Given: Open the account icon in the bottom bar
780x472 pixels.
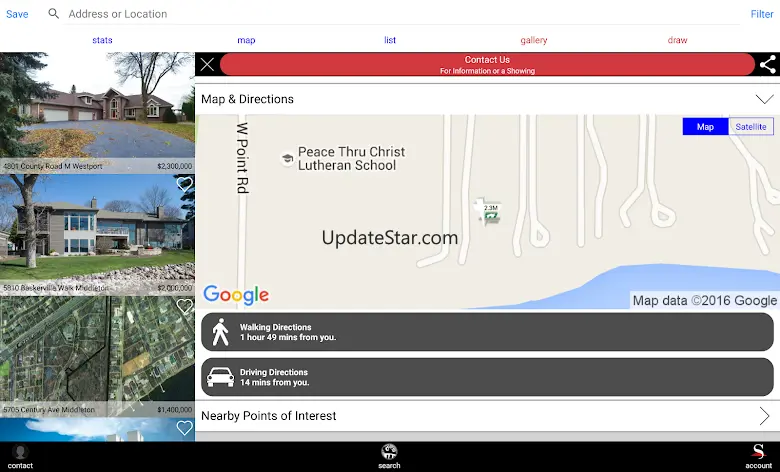Looking at the screenshot, I should [759, 457].
